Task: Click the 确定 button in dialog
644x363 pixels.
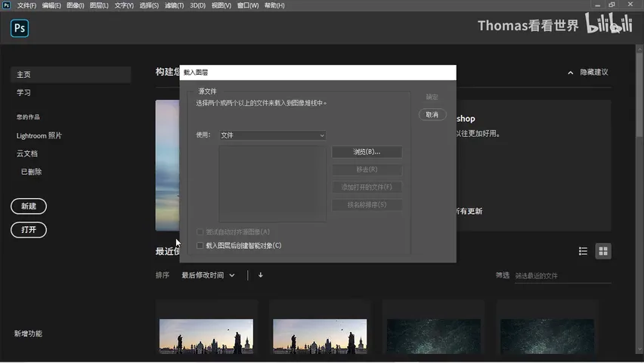Action: (x=432, y=97)
